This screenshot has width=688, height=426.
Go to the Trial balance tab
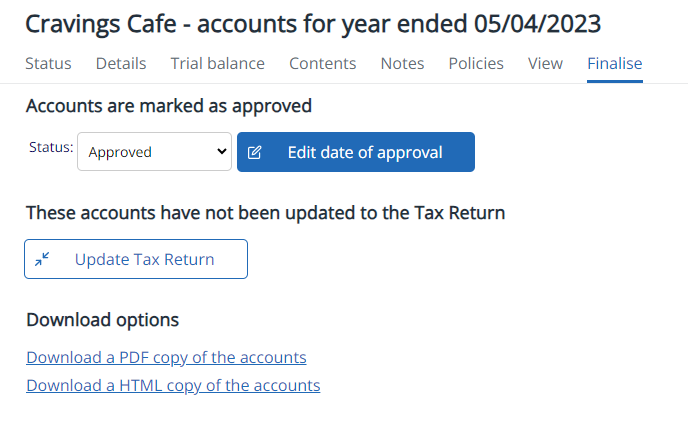(x=218, y=64)
